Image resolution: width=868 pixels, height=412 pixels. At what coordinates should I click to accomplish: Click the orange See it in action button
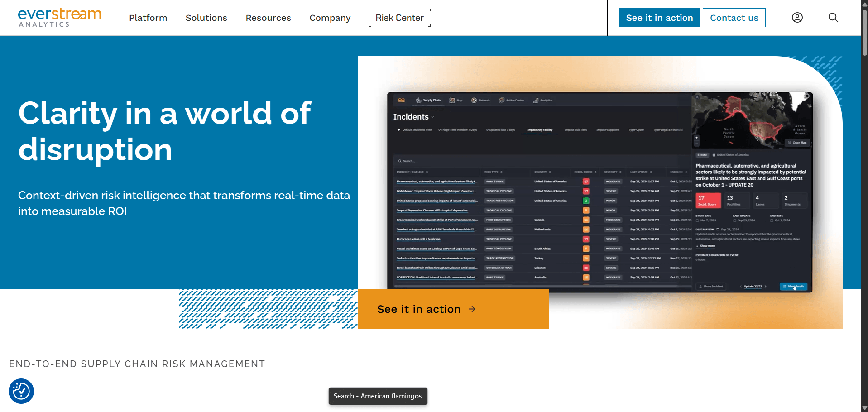pos(453,309)
